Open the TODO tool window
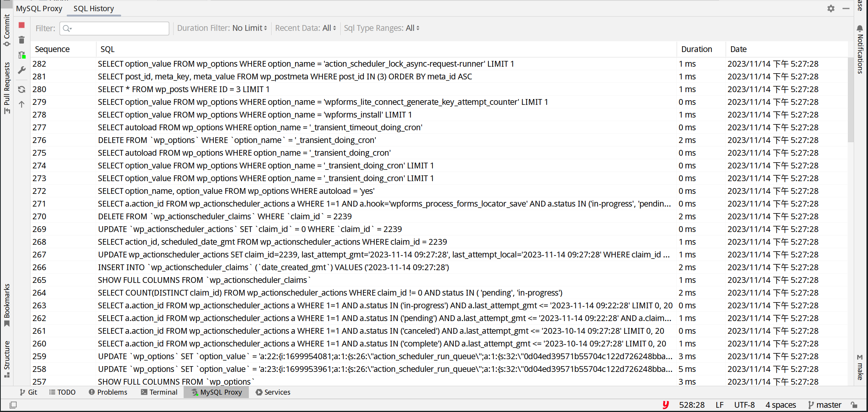 [x=62, y=392]
